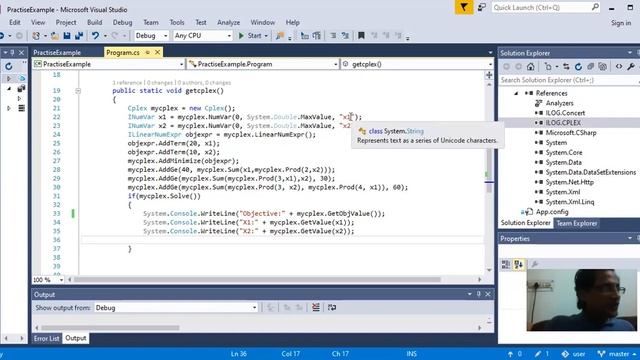The height and width of the screenshot is (360, 640).
Task: Open the Start button dropdown arrow
Action: pyautogui.click(x=266, y=36)
